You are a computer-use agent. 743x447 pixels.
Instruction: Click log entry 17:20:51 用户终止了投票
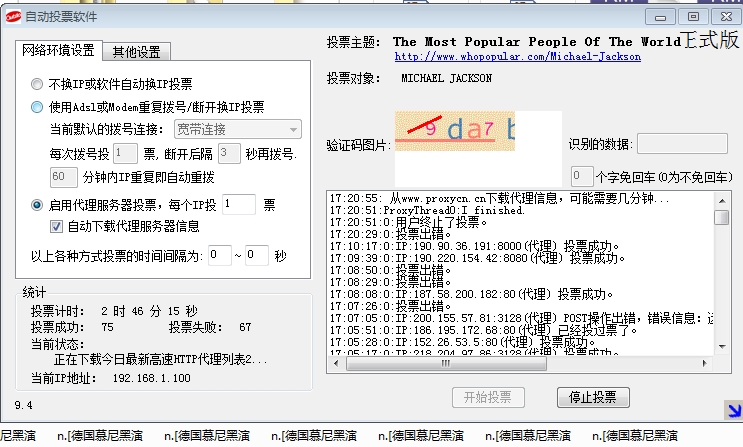click(x=408, y=222)
